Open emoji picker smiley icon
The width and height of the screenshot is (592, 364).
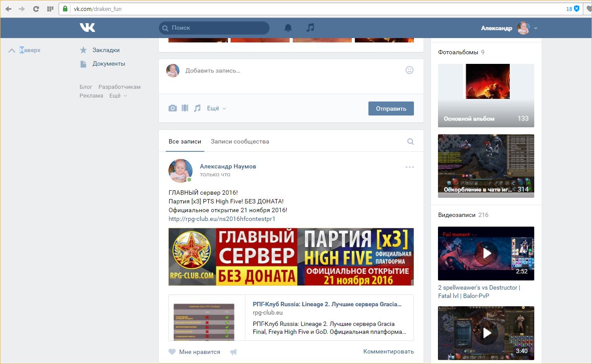410,70
